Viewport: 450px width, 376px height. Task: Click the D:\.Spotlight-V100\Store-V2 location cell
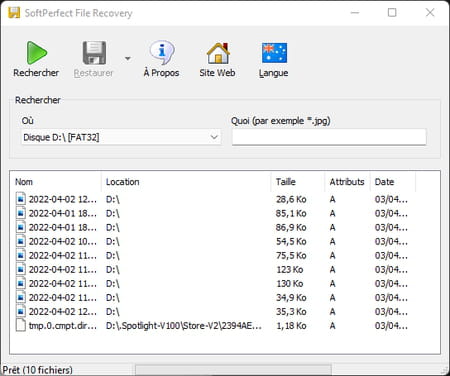click(184, 326)
